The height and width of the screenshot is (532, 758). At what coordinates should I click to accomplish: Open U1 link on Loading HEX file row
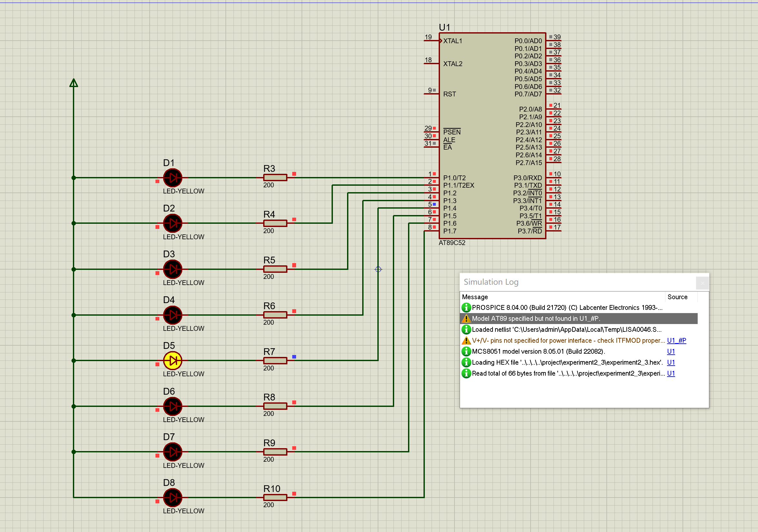[x=671, y=362]
